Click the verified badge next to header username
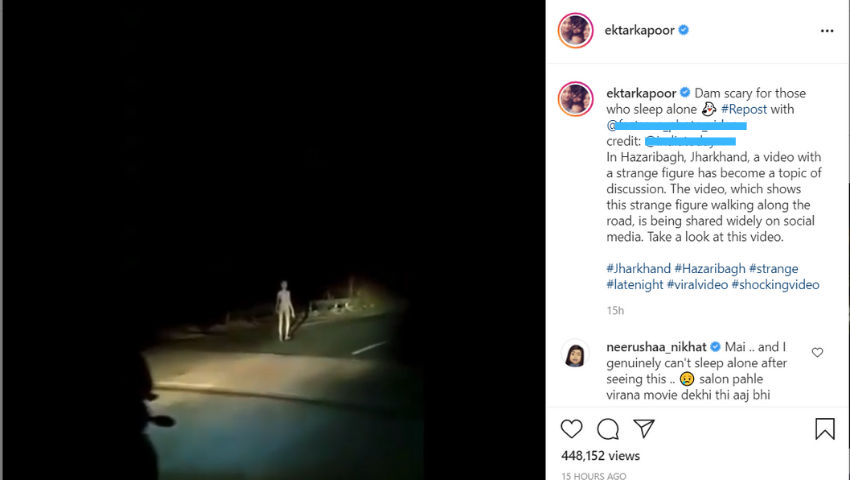Image resolution: width=850 pixels, height=480 pixels. [x=684, y=30]
